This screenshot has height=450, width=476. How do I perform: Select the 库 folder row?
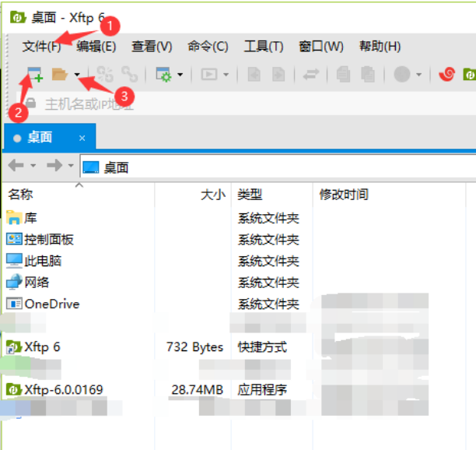234,218
